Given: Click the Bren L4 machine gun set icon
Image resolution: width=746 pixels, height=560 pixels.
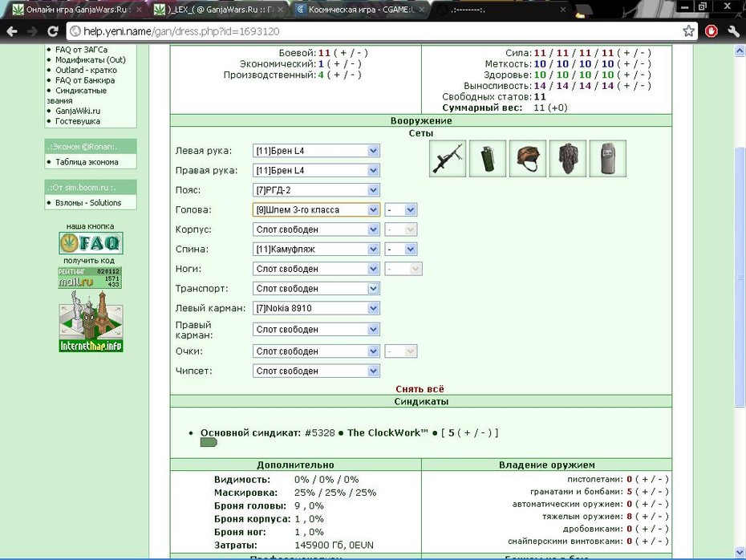Looking at the screenshot, I should [x=448, y=158].
